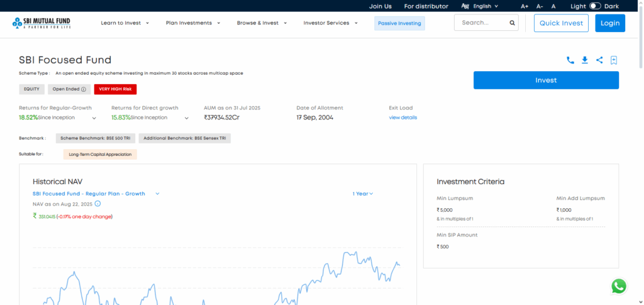This screenshot has height=305, width=644.
Task: Expand Plan Investments menu
Action: click(x=193, y=23)
